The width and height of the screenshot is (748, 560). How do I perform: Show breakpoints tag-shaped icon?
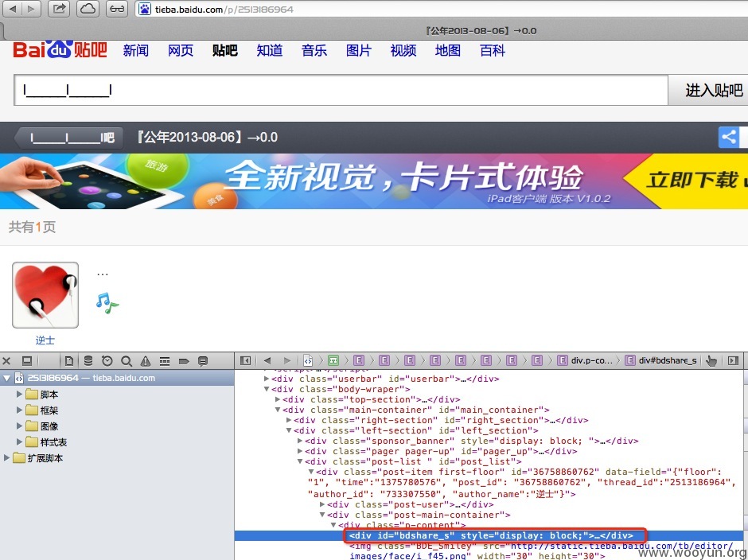(x=184, y=361)
